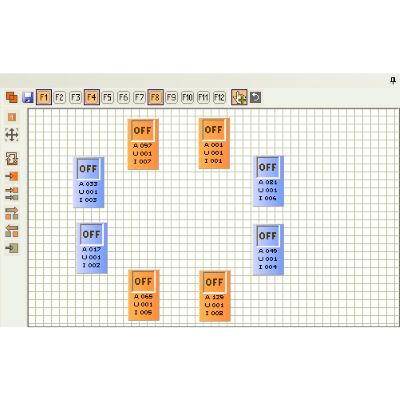Click the small orange square sidebar icon

click(x=12, y=117)
